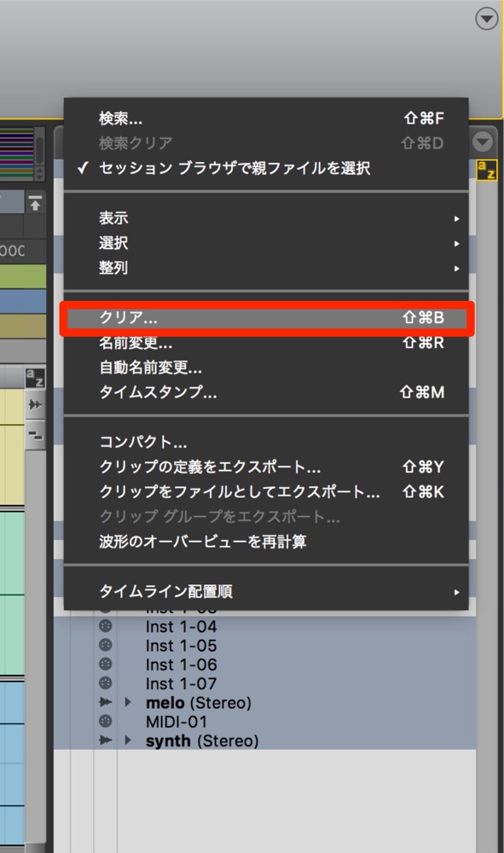504x853 pixels.
Task: Select clip Inst 1-07
Action: tap(181, 684)
